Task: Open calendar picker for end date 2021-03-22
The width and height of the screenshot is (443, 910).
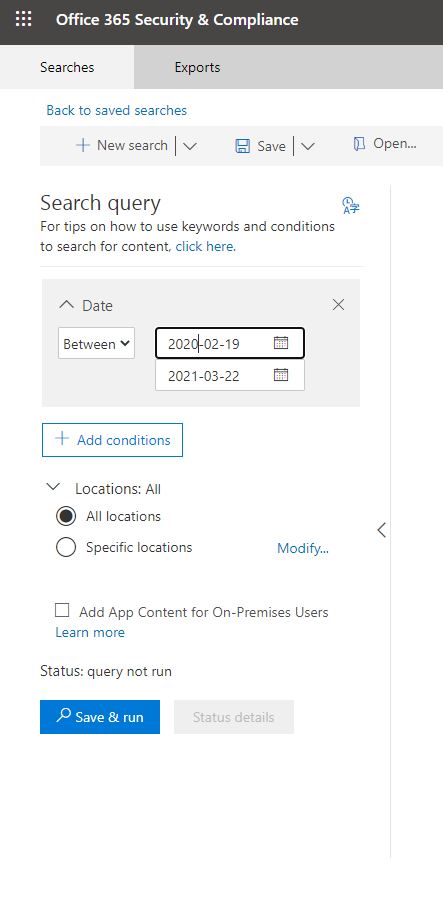Action: point(281,375)
